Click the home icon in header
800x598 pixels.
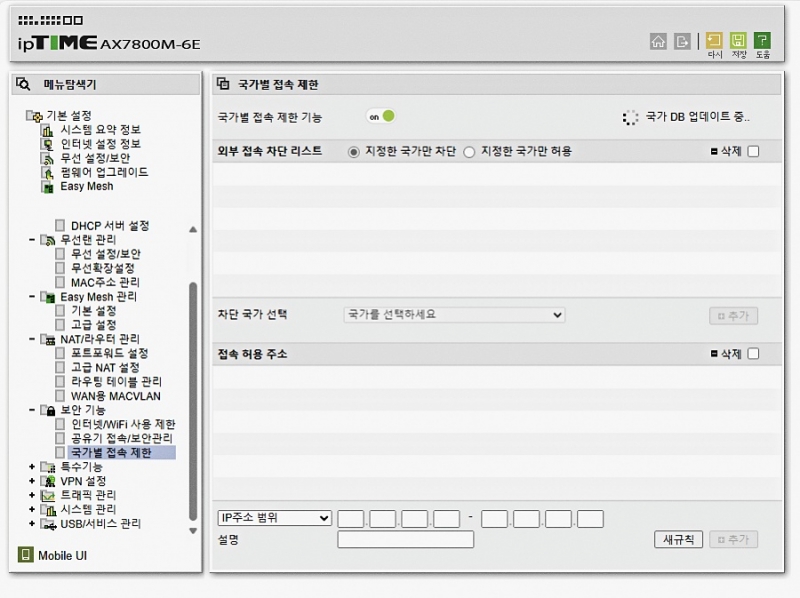coord(658,41)
